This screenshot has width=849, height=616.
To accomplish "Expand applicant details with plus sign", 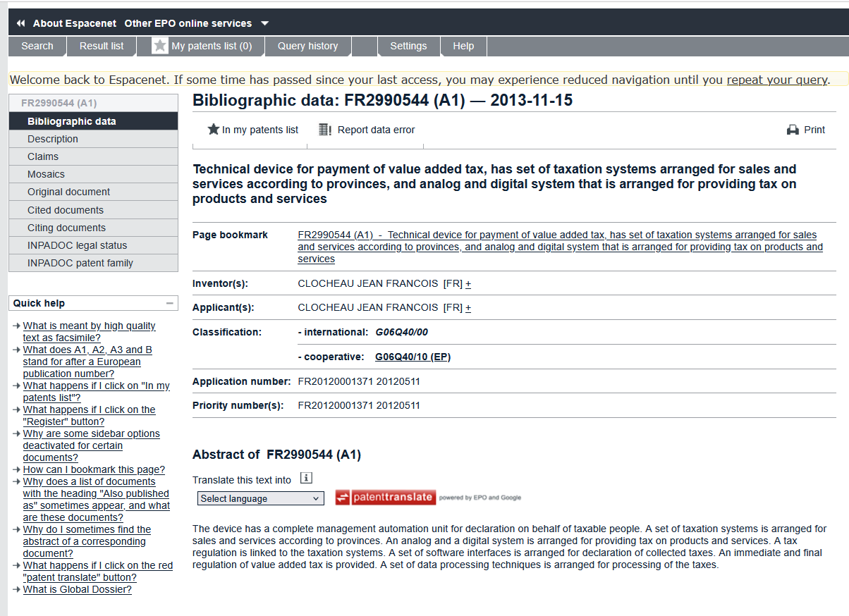I will click(x=468, y=307).
